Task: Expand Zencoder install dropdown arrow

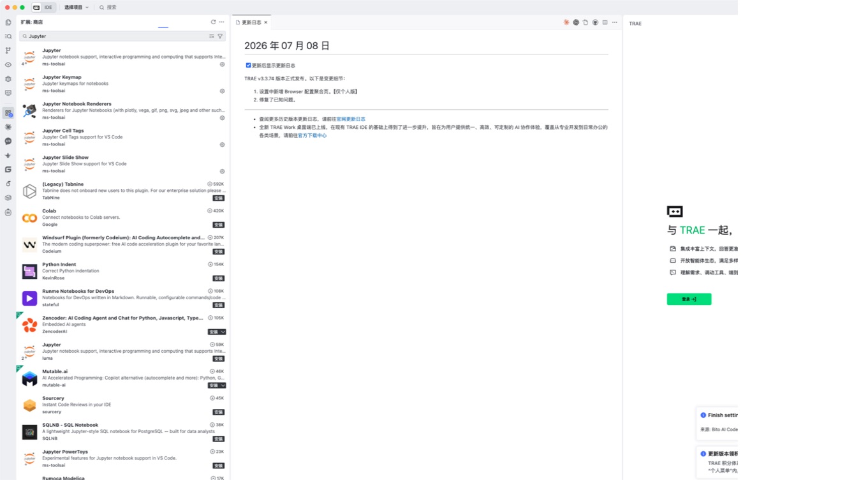Action: pyautogui.click(x=223, y=332)
